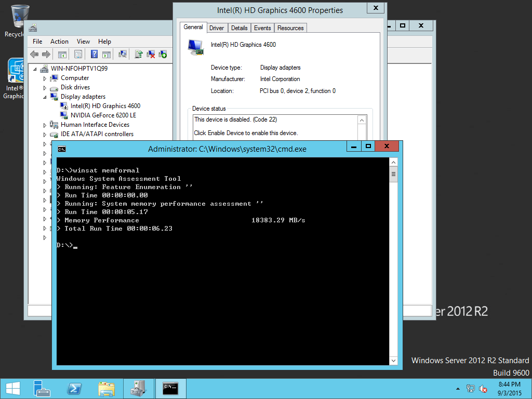532x399 pixels.
Task: Select the Display adapters category label
Action: click(x=83, y=97)
